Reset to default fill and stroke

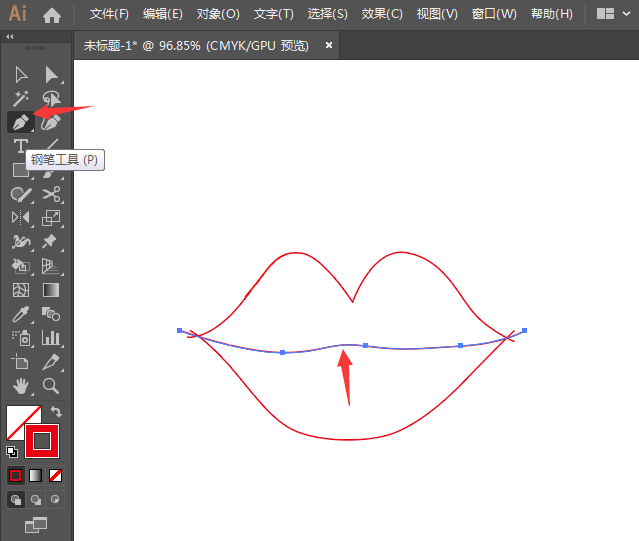coord(12,451)
